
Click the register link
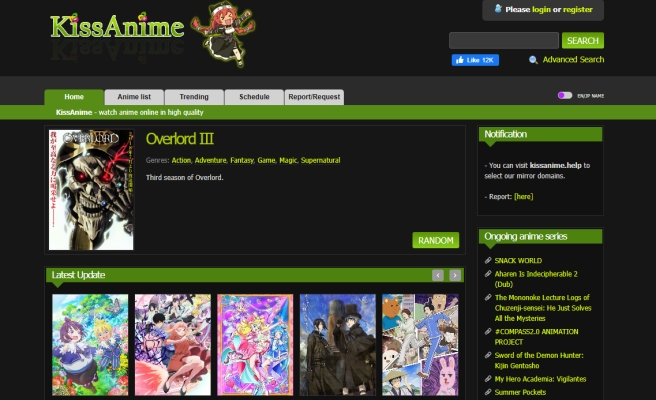click(x=578, y=9)
